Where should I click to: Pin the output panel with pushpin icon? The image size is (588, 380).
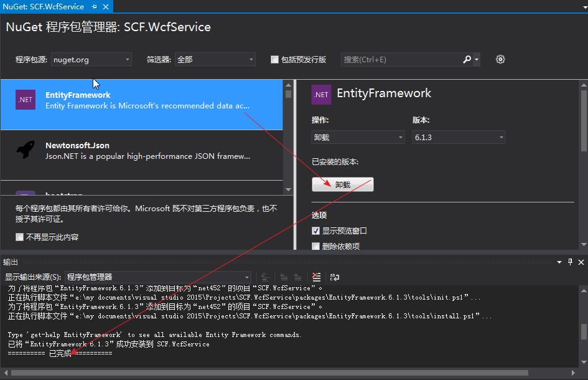[x=570, y=262]
